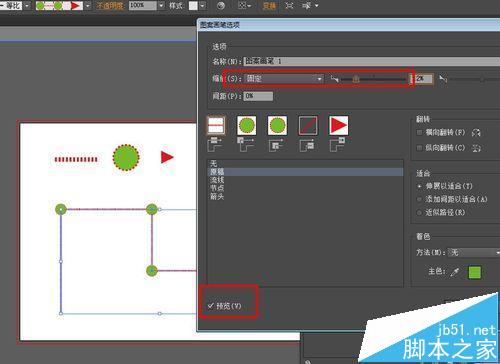Click the recolor artwork wheel icon
Screen dimensions: 500x364
coord(221,6)
